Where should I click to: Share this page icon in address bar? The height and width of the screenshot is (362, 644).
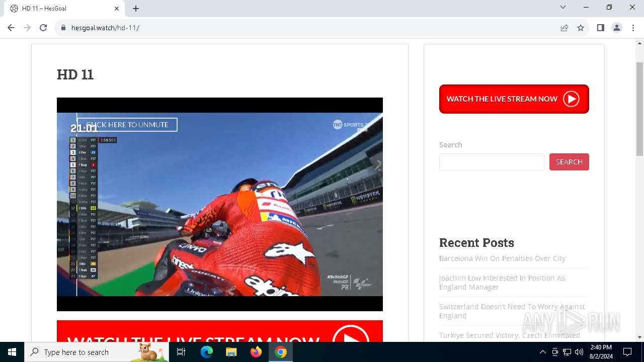(565, 28)
